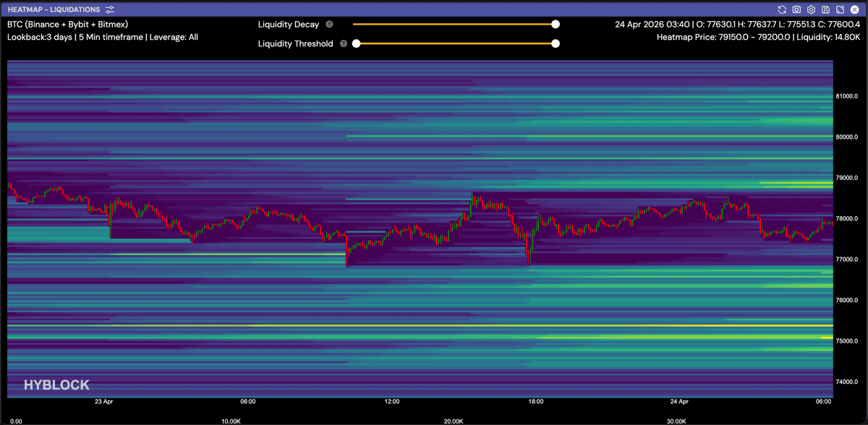This screenshot has height=425, width=868.
Task: Click the 12:00 time axis label
Action: tap(392, 401)
